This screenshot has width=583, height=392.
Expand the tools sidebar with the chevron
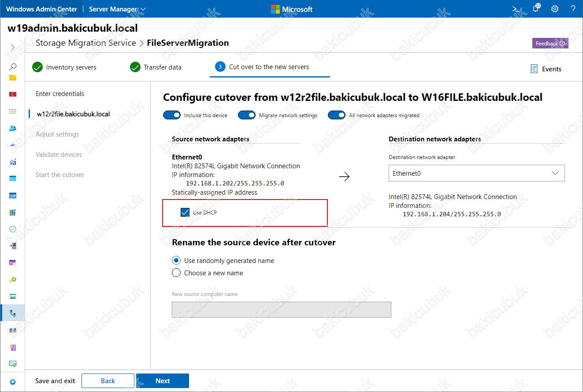coord(12,47)
